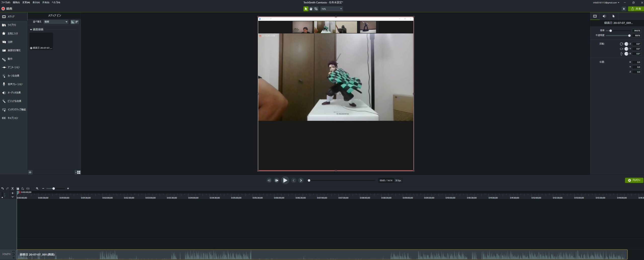This screenshot has width=644, height=260.
Task: Sort media bin in descending order
Action: tap(77, 22)
